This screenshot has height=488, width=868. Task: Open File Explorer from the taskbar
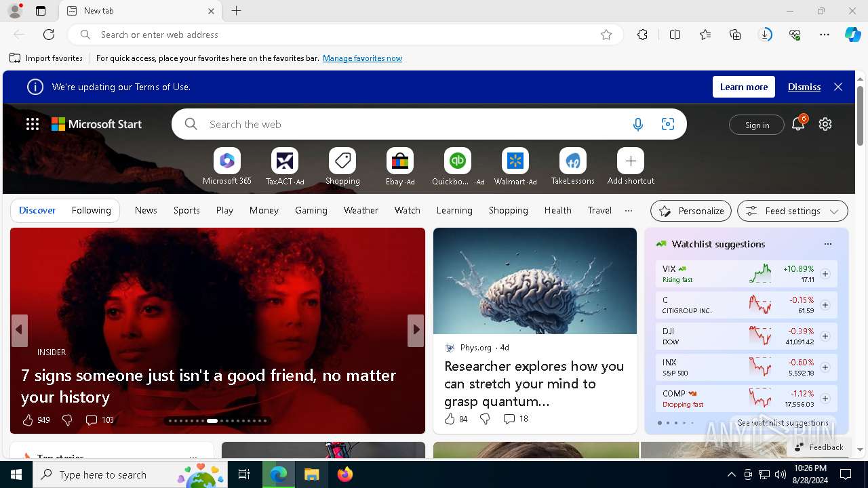click(311, 474)
